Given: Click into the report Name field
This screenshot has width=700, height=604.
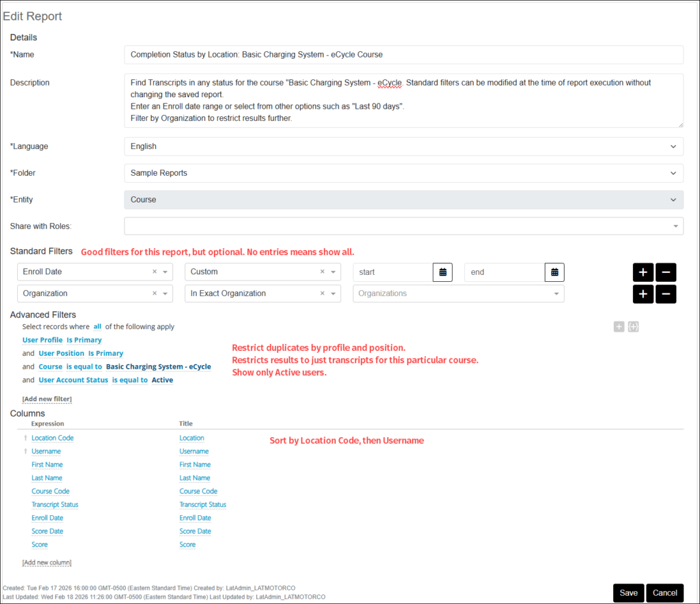Looking at the screenshot, I should (x=403, y=55).
